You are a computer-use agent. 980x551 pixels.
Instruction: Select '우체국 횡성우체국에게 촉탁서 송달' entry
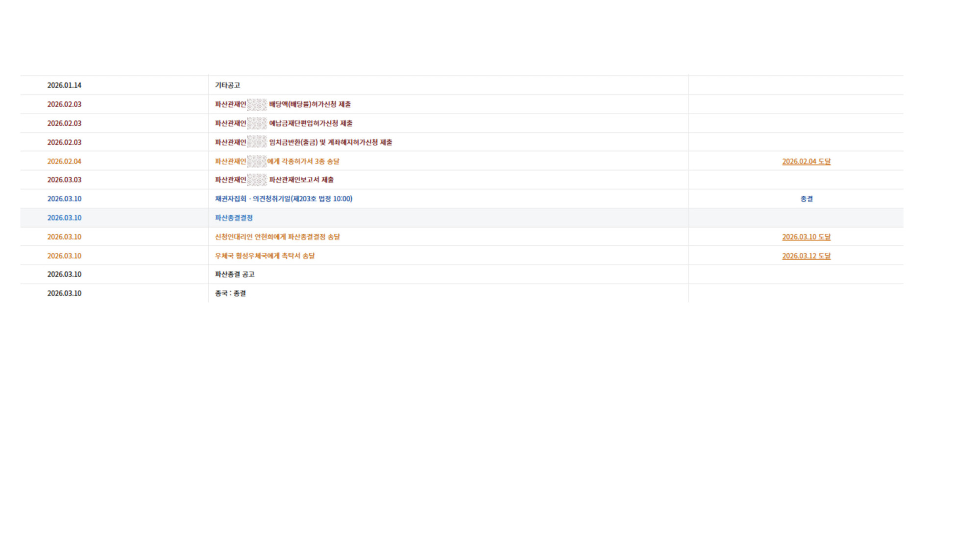tap(265, 256)
